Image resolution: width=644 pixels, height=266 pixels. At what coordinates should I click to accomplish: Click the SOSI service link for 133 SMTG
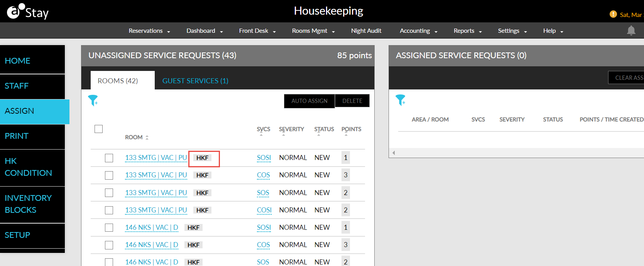pyautogui.click(x=264, y=158)
